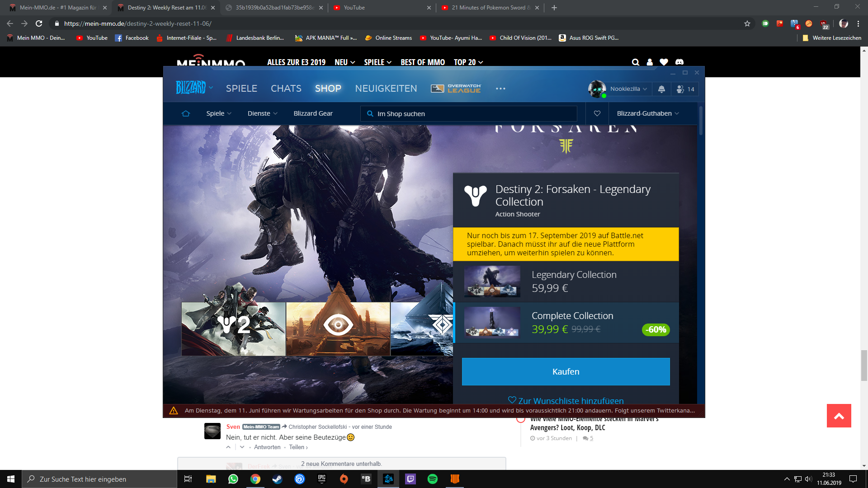Open the MeinMMO Discord icon
The image size is (868, 488).
click(x=679, y=62)
